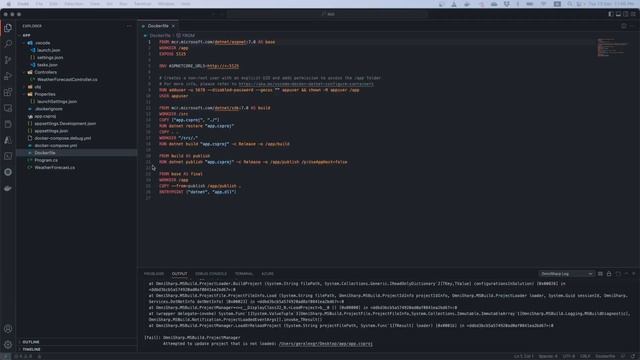The image size is (640, 360).
Task: Open customize layout icon in title bar
Action: click(633, 14)
